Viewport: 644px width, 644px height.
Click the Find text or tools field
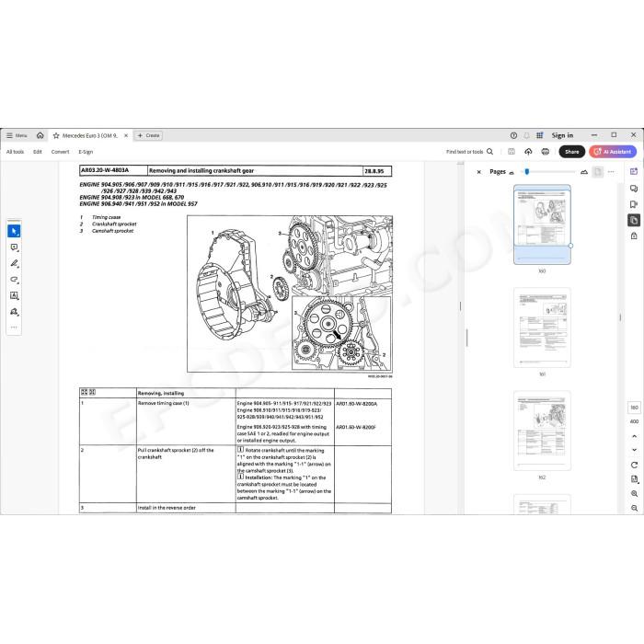click(x=465, y=152)
